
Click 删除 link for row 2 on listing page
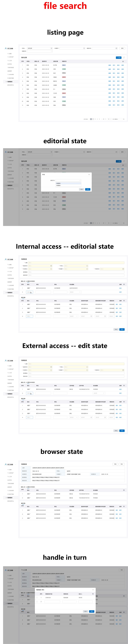[x=122, y=69]
